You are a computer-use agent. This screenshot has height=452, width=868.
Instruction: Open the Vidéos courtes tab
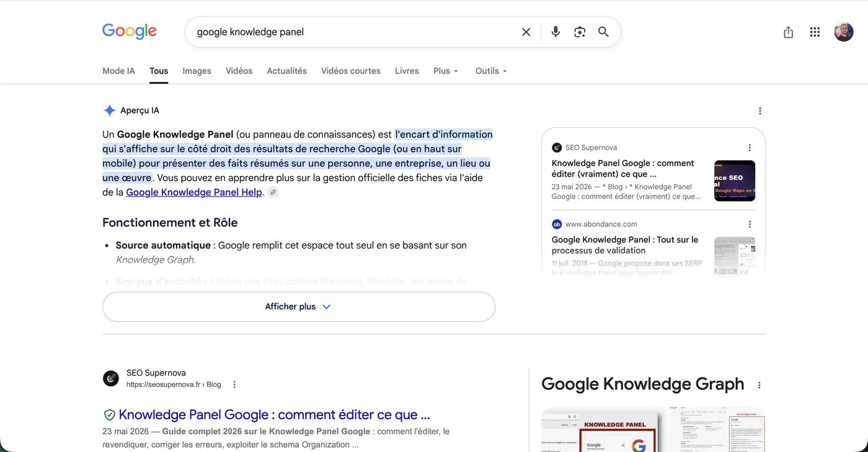350,71
